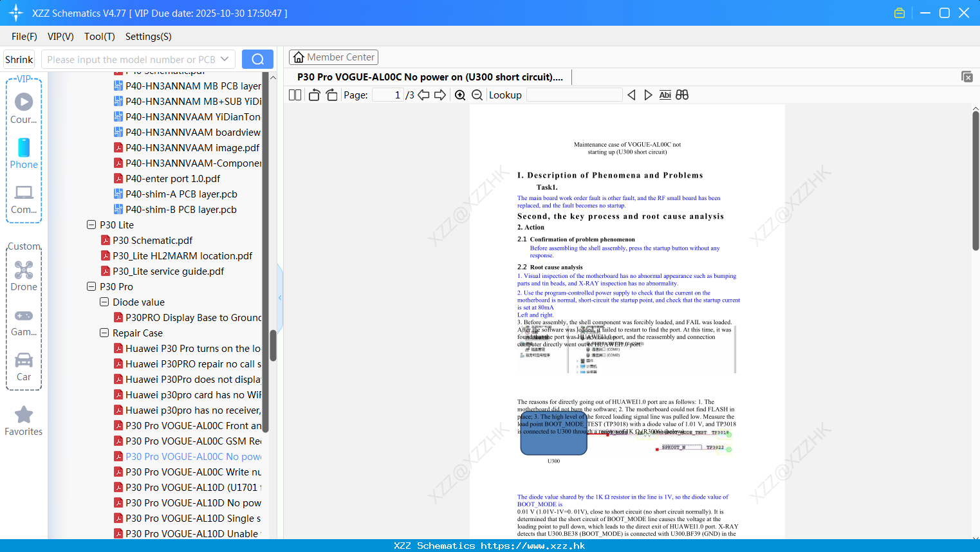Select the Game console category
The width and height of the screenshot is (980, 552).
pos(24,323)
